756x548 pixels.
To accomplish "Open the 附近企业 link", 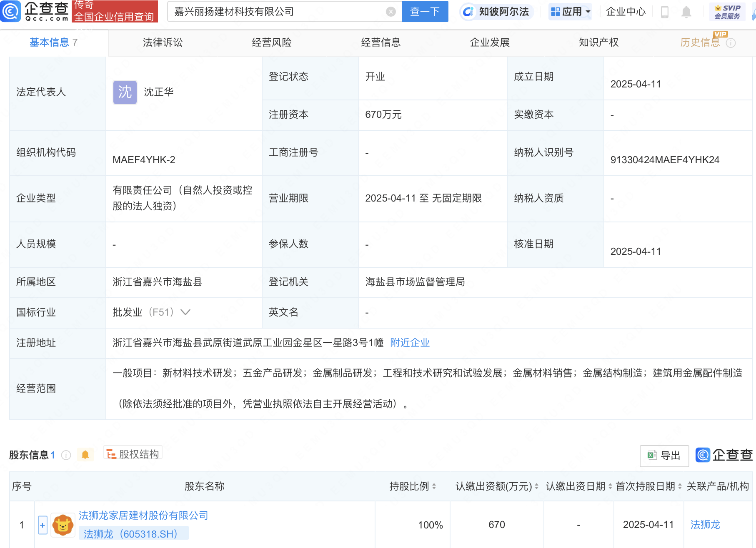I will [x=410, y=343].
